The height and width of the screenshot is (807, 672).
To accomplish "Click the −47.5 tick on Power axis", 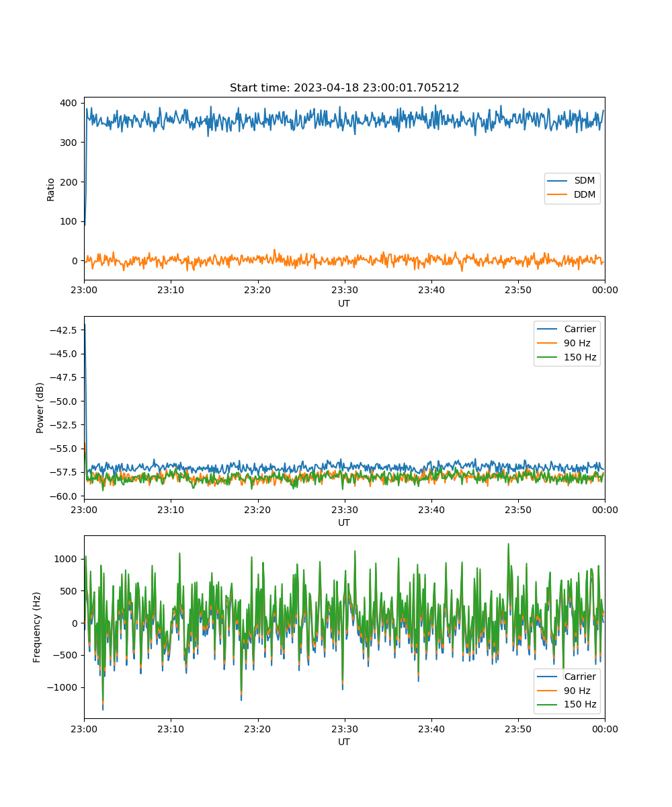I will (x=65, y=377).
